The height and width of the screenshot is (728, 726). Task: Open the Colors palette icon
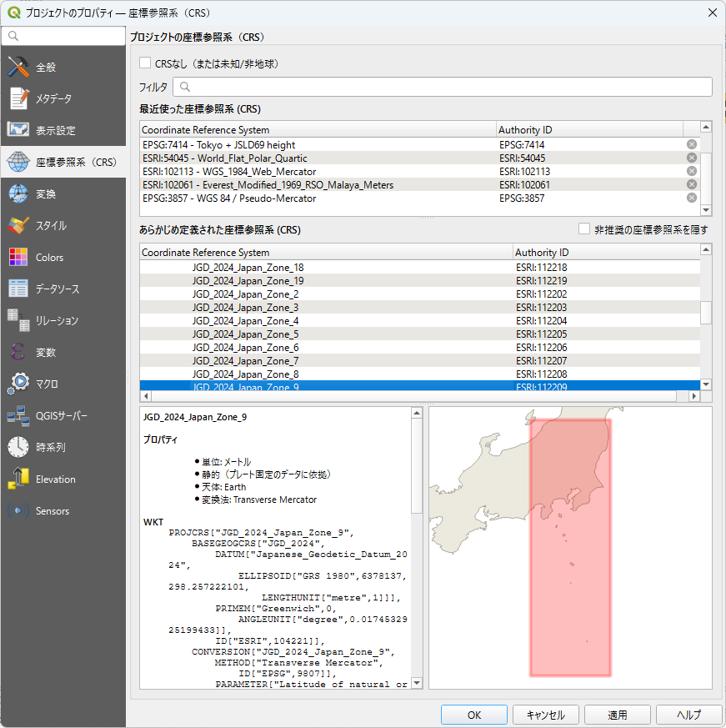pos(18,257)
